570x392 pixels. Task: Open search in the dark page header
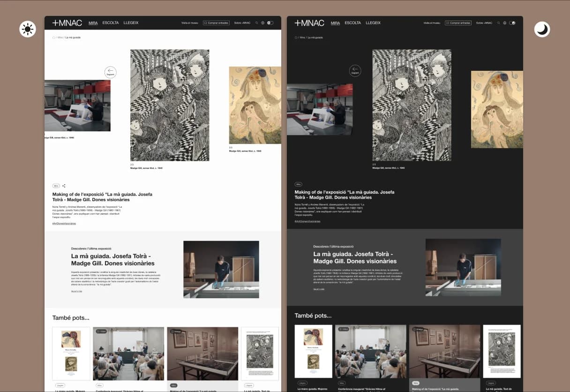pyautogui.click(x=499, y=23)
